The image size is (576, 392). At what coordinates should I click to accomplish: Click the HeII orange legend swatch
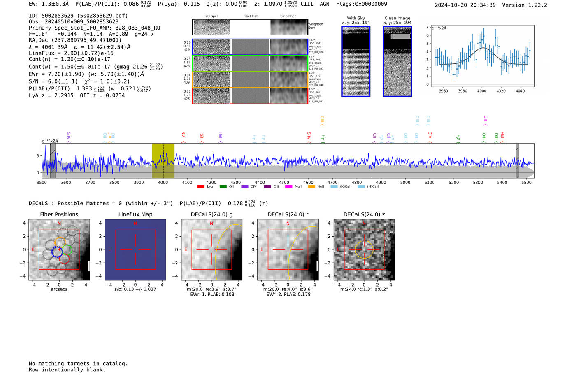click(311, 187)
